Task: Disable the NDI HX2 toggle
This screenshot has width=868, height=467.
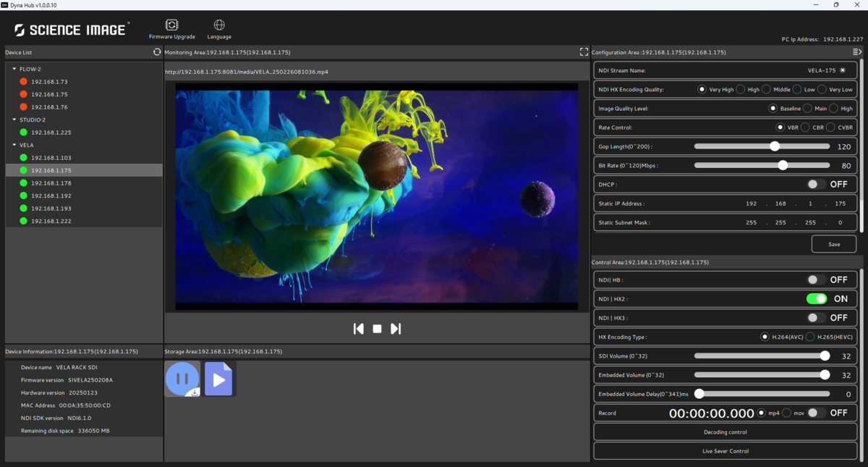Action: point(817,299)
